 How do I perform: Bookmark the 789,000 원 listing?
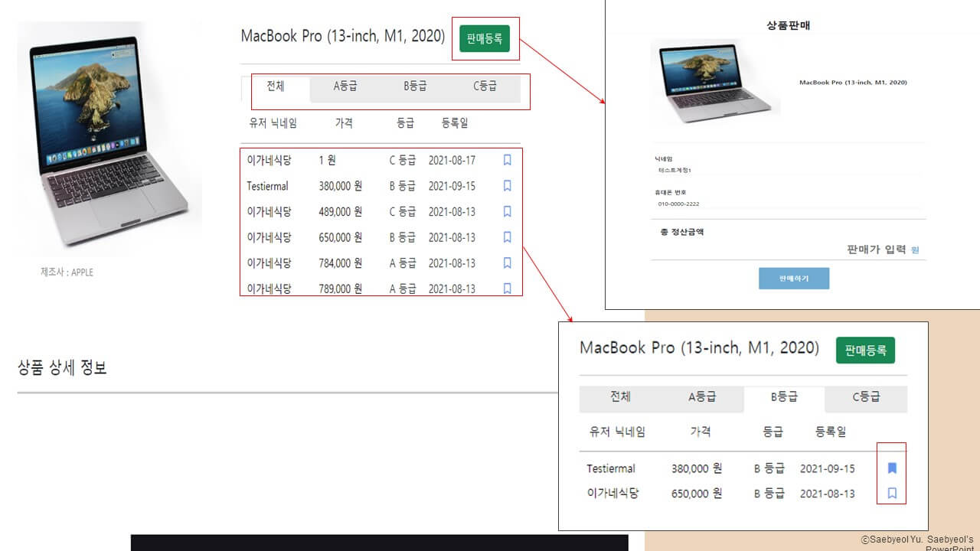pyautogui.click(x=507, y=289)
